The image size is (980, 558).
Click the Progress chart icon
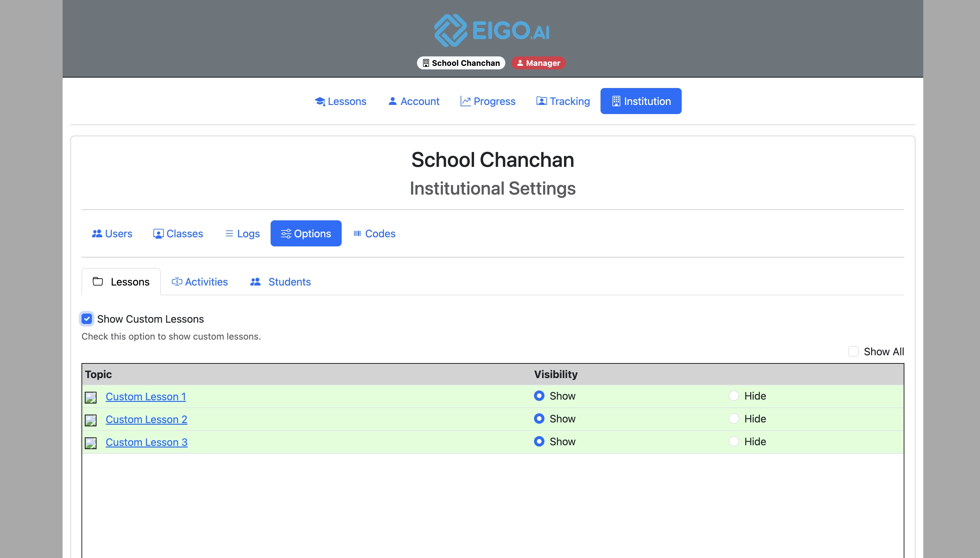click(465, 101)
